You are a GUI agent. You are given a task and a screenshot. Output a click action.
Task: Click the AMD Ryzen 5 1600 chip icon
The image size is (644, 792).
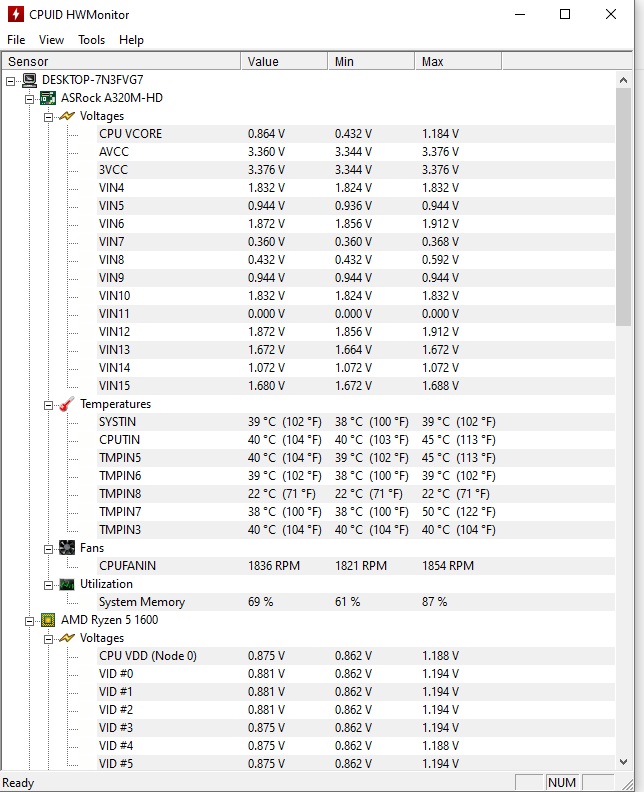pyautogui.click(x=48, y=620)
